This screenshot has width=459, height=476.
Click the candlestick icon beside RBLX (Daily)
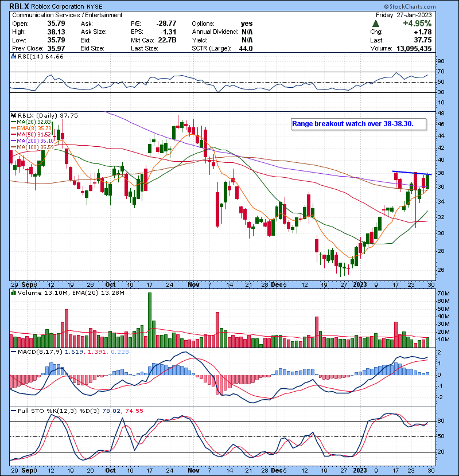pos(14,114)
